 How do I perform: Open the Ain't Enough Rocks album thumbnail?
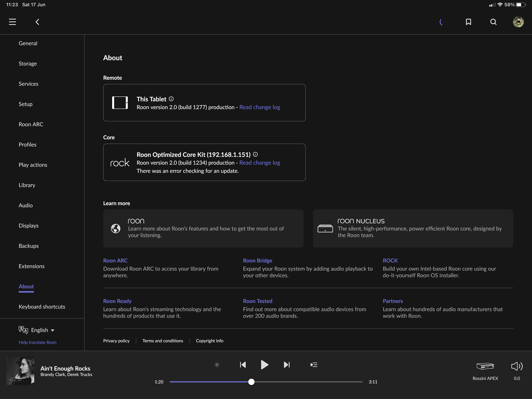click(x=20, y=371)
